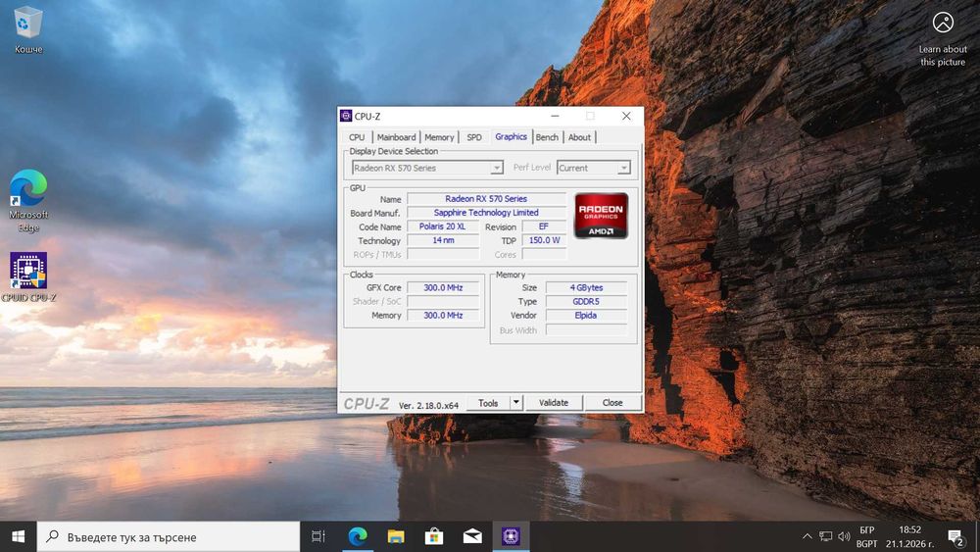The height and width of the screenshot is (552, 980).
Task: Click the GFX Core 300.0 MHz value
Action: [x=443, y=287]
